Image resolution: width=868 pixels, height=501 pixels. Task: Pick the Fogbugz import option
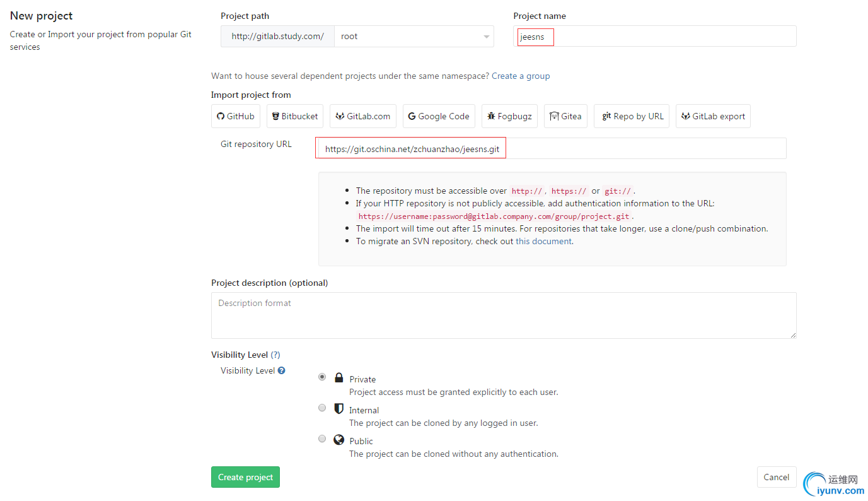(509, 116)
